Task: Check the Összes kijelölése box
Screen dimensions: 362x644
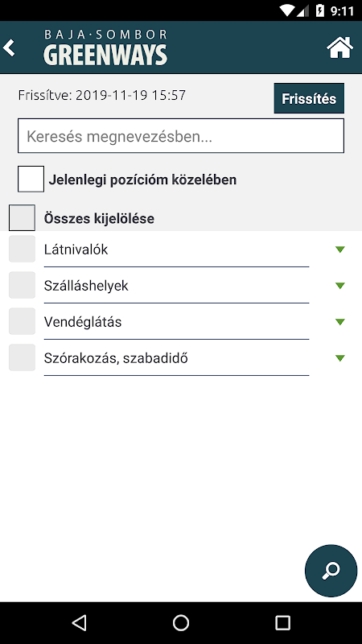Action: pyautogui.click(x=23, y=217)
